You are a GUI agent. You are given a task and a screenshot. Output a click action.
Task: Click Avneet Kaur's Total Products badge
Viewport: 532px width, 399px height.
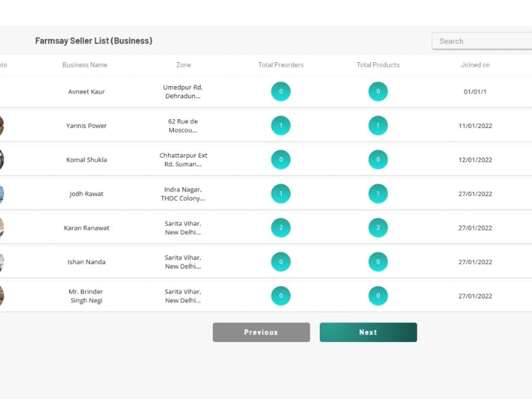pyautogui.click(x=378, y=92)
